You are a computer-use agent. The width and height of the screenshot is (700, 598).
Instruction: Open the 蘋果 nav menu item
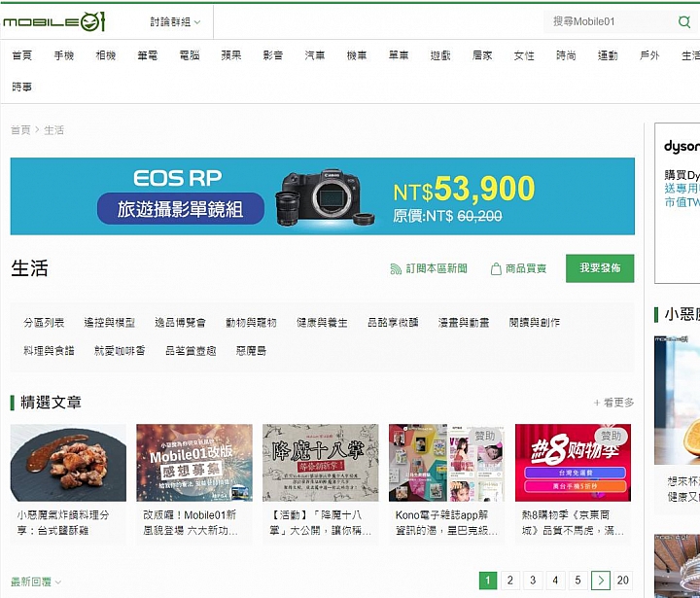pos(231,55)
